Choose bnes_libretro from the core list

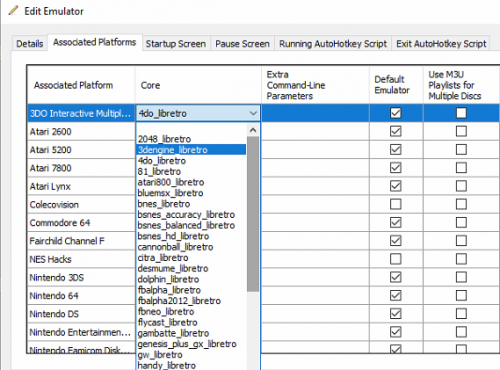click(191, 204)
